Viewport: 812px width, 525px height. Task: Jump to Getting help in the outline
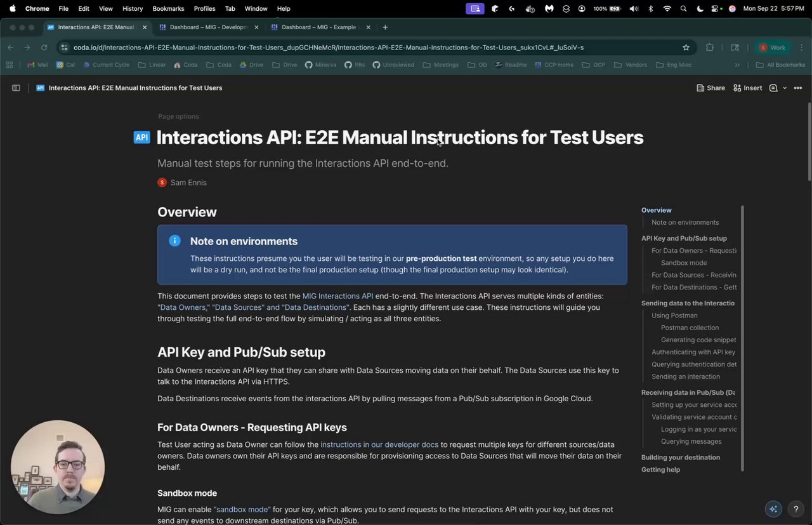click(660, 470)
